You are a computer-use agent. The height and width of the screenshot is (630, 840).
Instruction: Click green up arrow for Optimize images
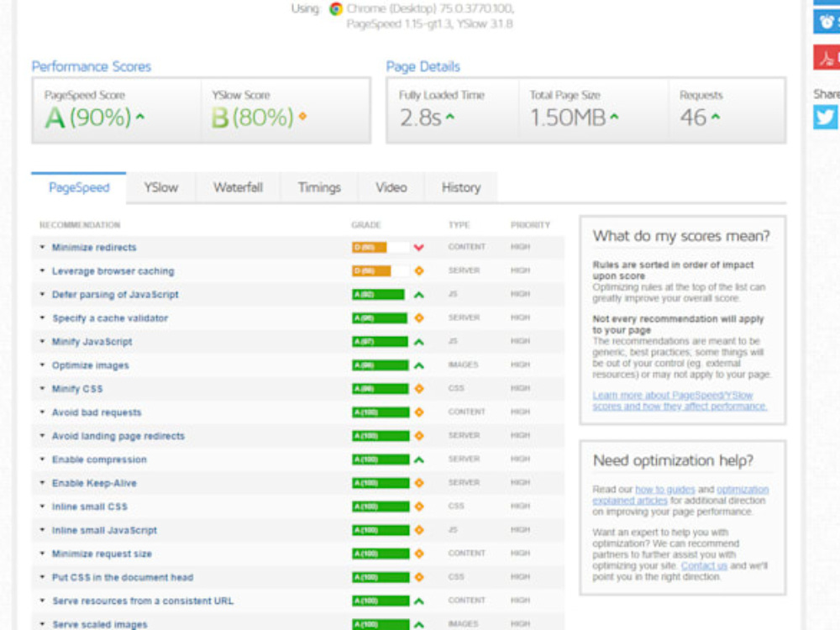419,365
